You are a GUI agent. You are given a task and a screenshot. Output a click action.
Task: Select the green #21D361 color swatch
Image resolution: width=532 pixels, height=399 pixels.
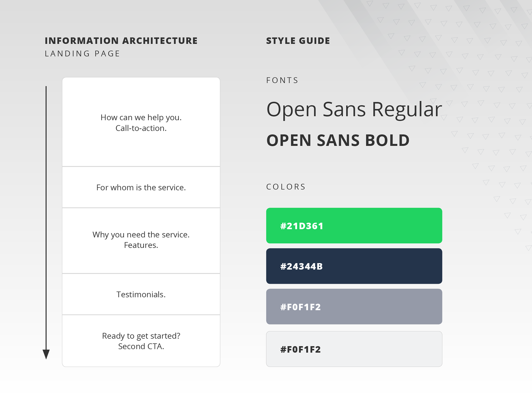coord(354,226)
